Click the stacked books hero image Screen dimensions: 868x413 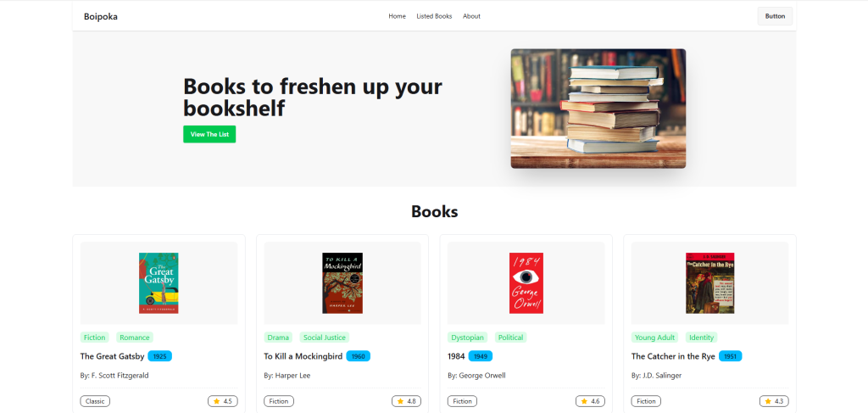coord(598,109)
